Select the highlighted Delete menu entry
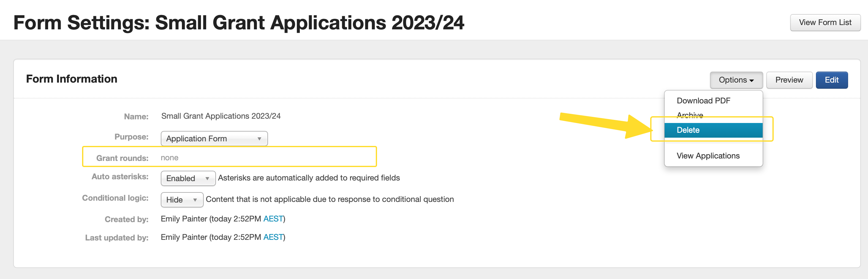 688,130
